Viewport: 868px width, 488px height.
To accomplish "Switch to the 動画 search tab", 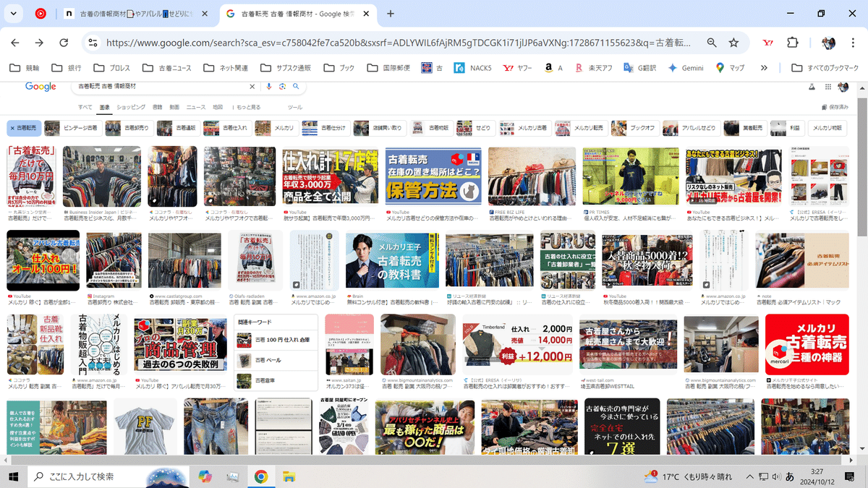I will coord(174,107).
